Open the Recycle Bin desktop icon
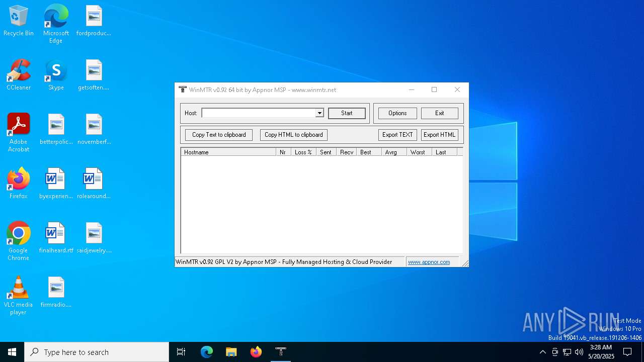Image resolution: width=644 pixels, height=362 pixels. point(19,21)
